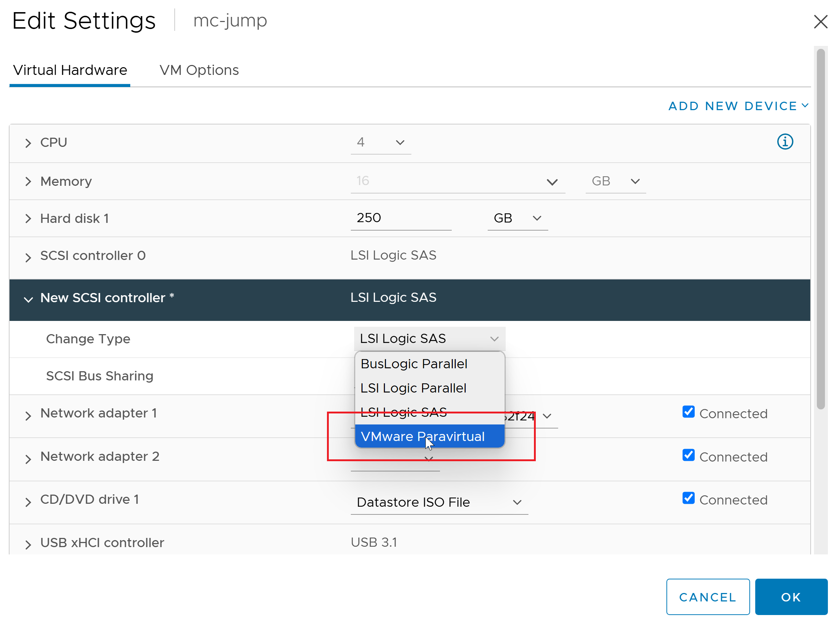This screenshot has width=840, height=622.
Task: Close the Edit Settings dialog
Action: 821,21
